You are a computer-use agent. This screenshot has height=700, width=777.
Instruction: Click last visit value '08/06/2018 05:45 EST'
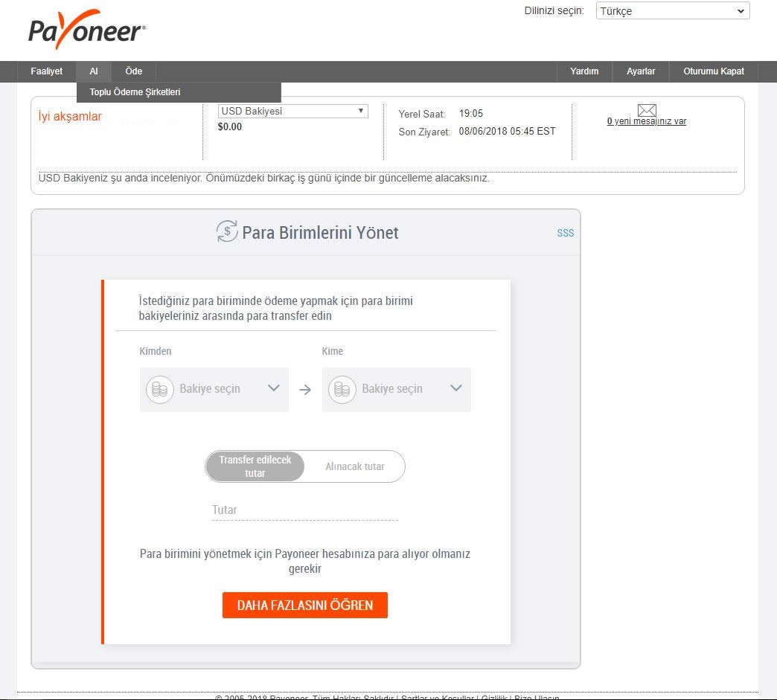(507, 131)
